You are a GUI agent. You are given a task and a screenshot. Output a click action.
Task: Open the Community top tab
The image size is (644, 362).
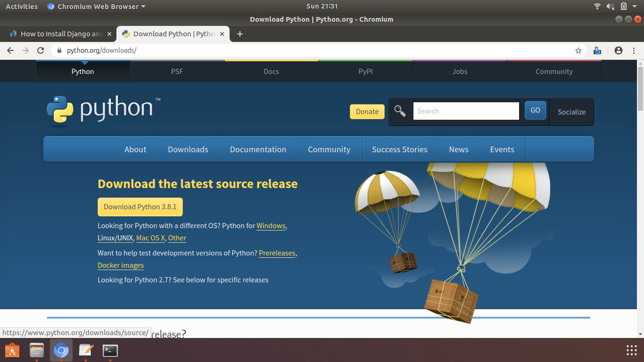pyautogui.click(x=554, y=71)
